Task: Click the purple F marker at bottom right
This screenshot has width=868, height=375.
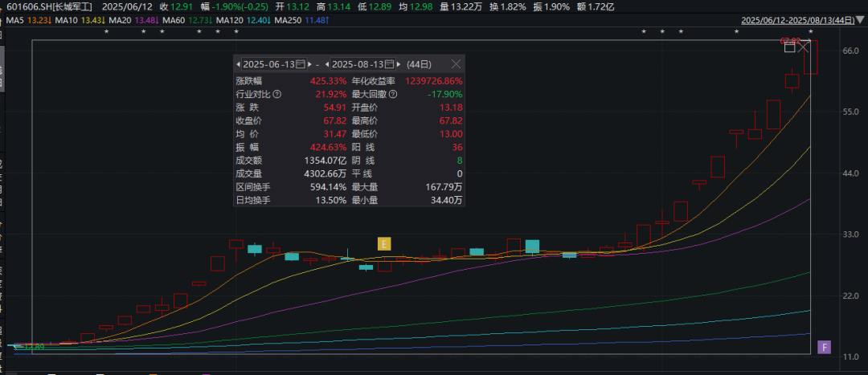Action: 823,347
